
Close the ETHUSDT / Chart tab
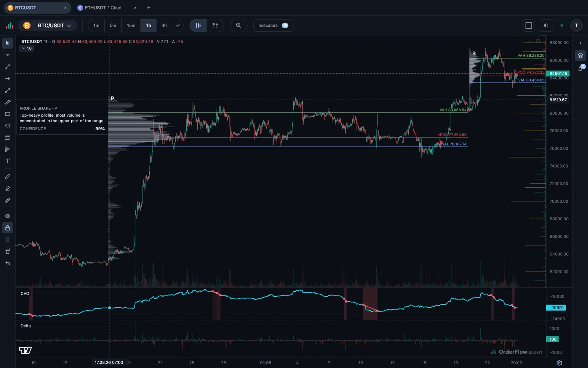(x=135, y=8)
